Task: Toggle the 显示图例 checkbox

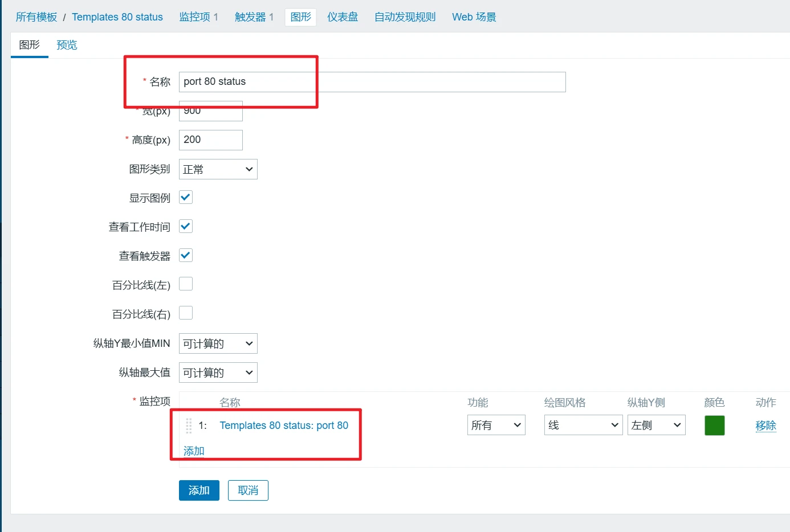Action: click(x=186, y=198)
